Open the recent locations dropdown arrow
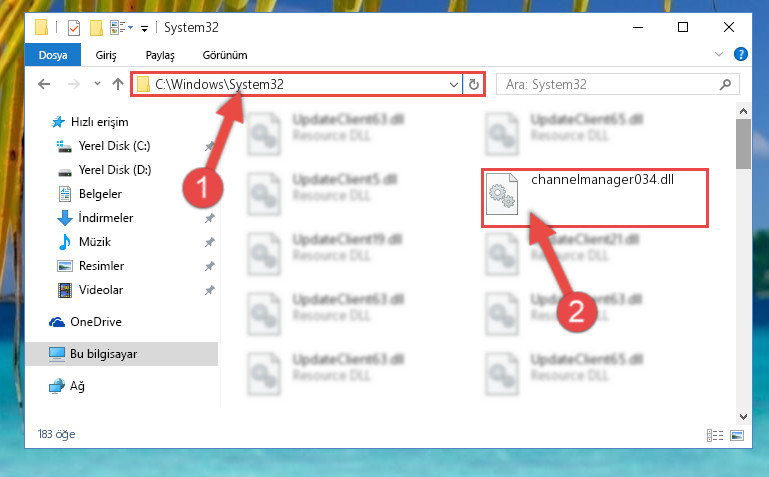 coord(97,84)
